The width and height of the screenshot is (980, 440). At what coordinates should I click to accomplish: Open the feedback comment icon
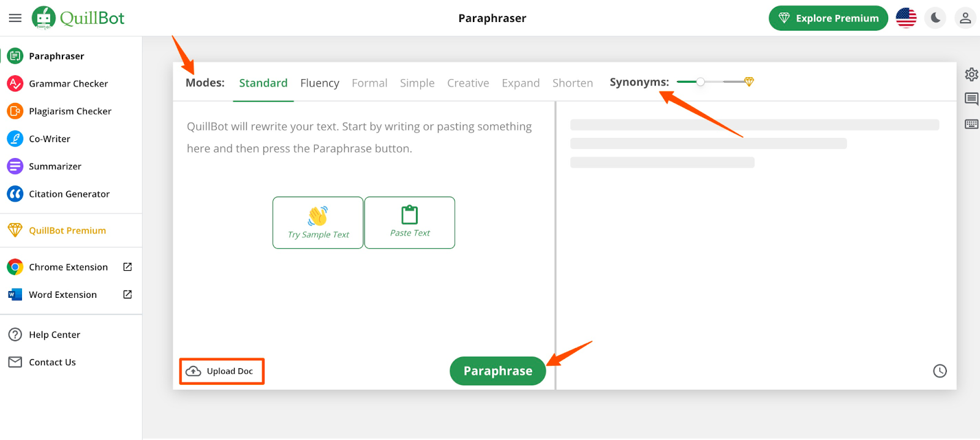pos(971,99)
